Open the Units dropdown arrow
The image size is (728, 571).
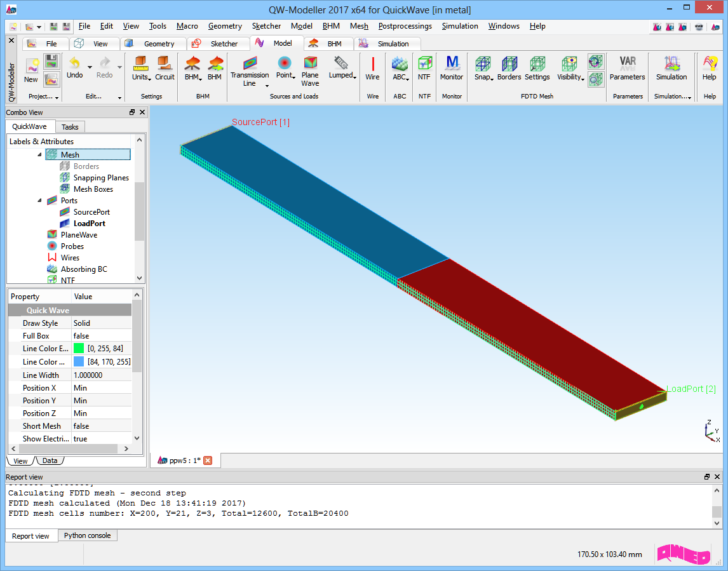pyautogui.click(x=150, y=79)
